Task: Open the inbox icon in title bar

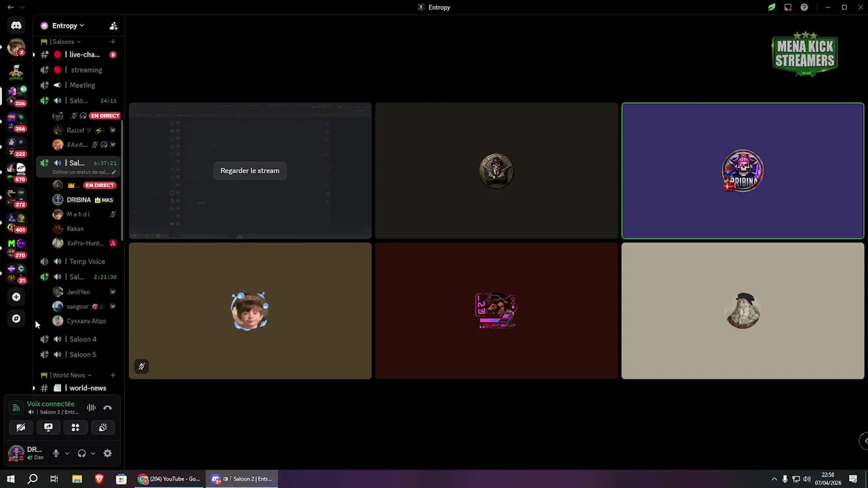Action: click(788, 7)
